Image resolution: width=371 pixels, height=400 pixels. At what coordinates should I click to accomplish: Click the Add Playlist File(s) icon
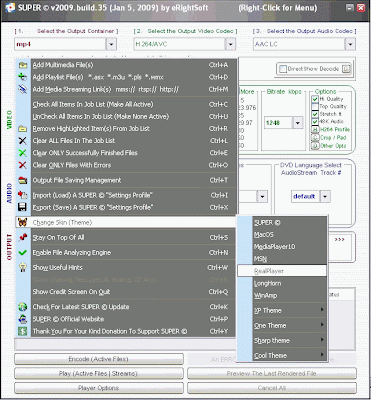[23, 77]
